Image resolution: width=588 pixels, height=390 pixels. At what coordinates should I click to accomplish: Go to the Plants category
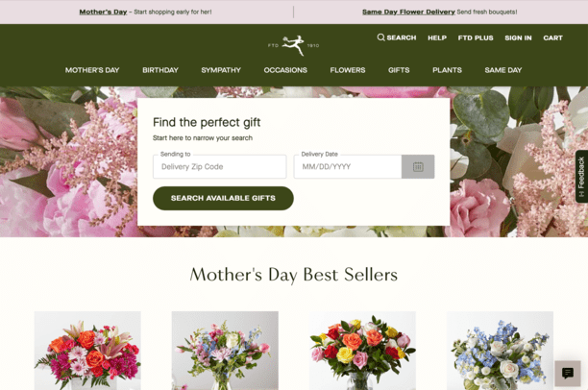coord(447,70)
